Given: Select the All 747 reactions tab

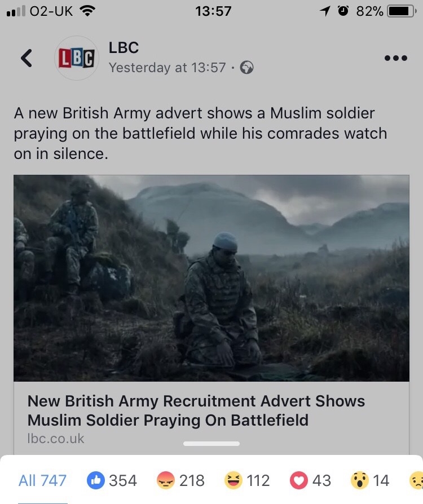Looking at the screenshot, I should [x=42, y=481].
